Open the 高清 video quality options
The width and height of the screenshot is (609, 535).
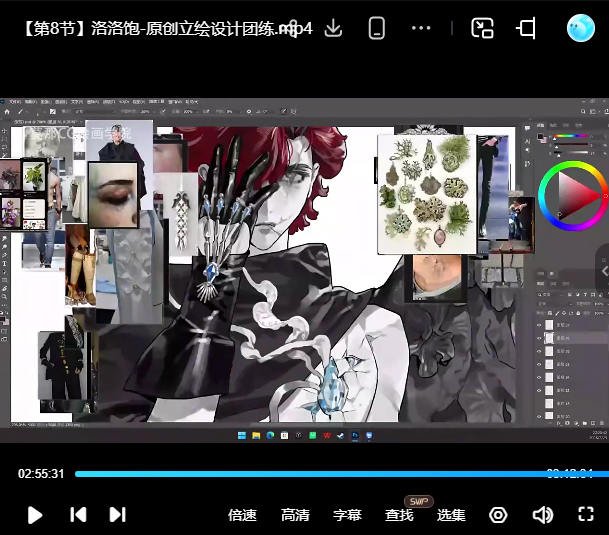295,515
